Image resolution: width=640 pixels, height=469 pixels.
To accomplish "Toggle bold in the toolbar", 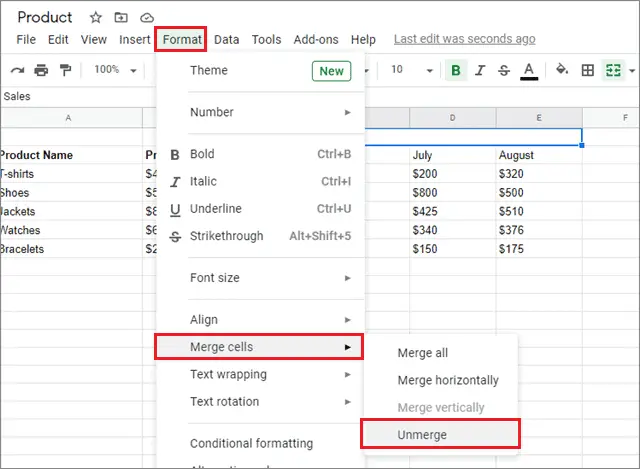I will pos(456,70).
